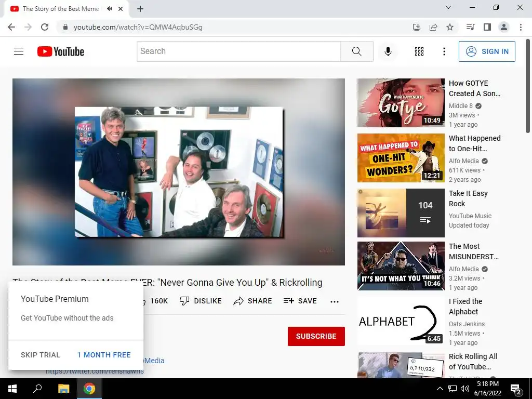532x399 pixels.
Task: Go back in Chrome
Action: tap(11, 27)
